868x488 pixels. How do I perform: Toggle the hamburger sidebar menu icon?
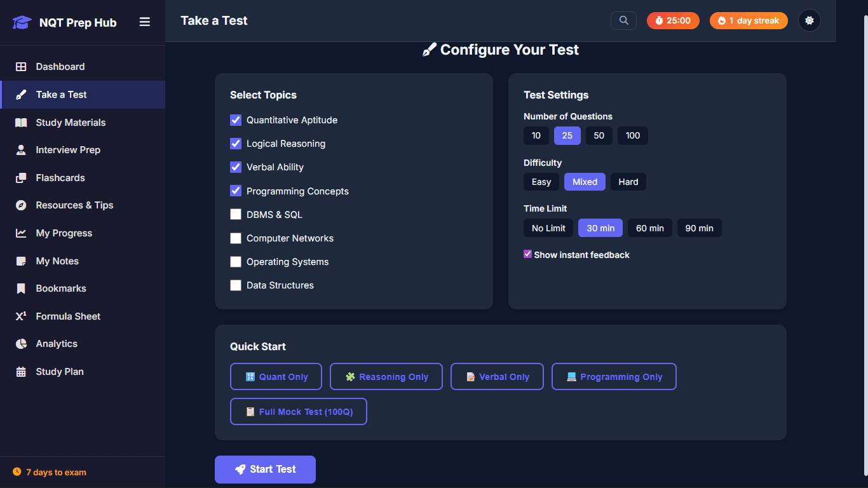click(x=145, y=22)
